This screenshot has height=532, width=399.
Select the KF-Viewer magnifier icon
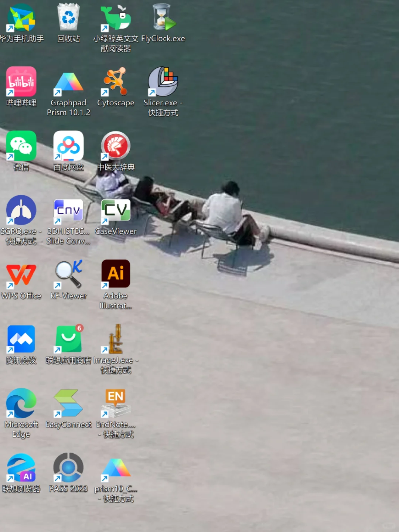[x=68, y=274]
